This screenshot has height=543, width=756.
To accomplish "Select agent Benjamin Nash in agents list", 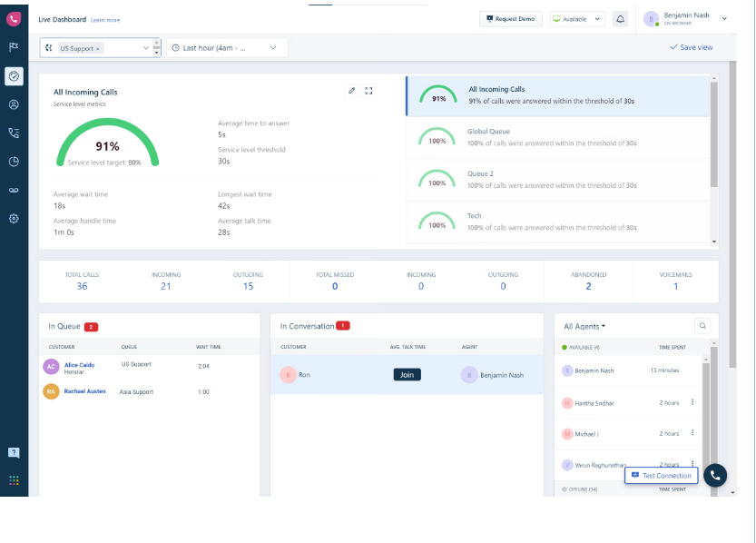I will click(x=628, y=370).
